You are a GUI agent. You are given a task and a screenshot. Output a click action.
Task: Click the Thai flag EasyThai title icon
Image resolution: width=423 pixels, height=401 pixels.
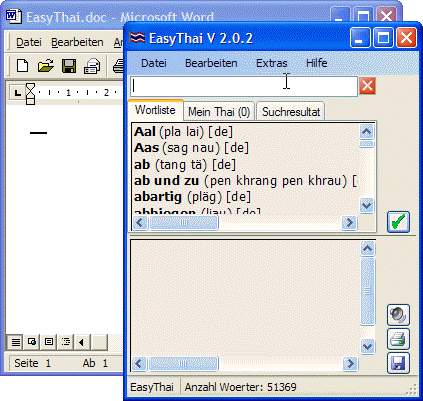tap(137, 38)
